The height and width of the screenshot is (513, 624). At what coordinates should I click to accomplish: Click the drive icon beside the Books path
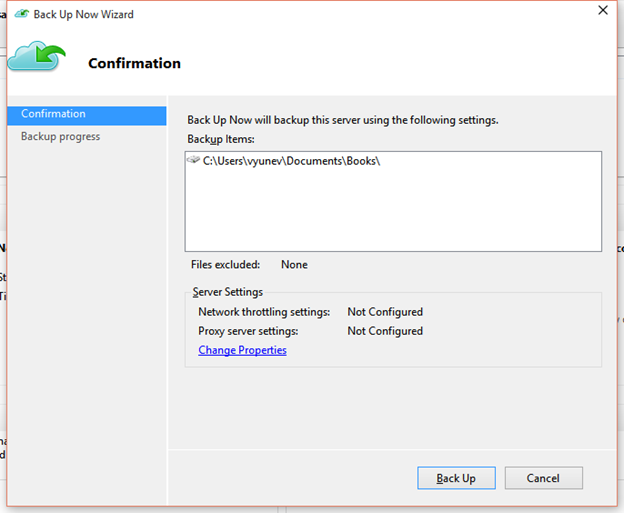point(193,161)
